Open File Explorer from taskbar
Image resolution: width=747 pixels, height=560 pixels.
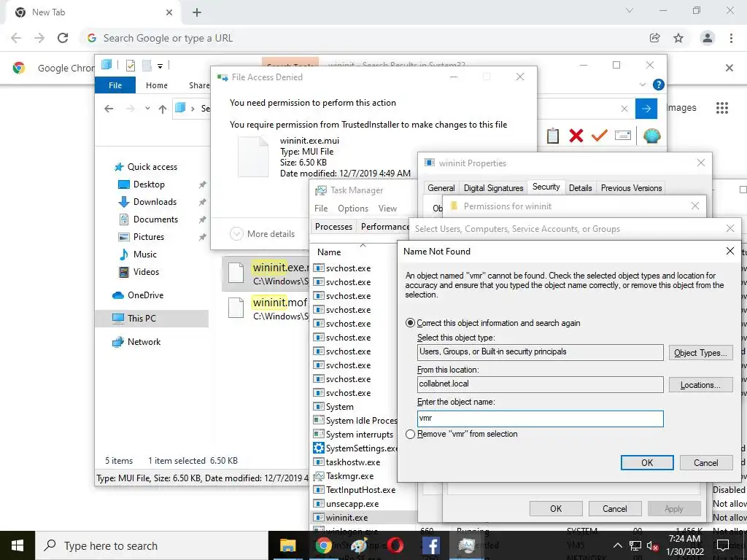point(287,545)
